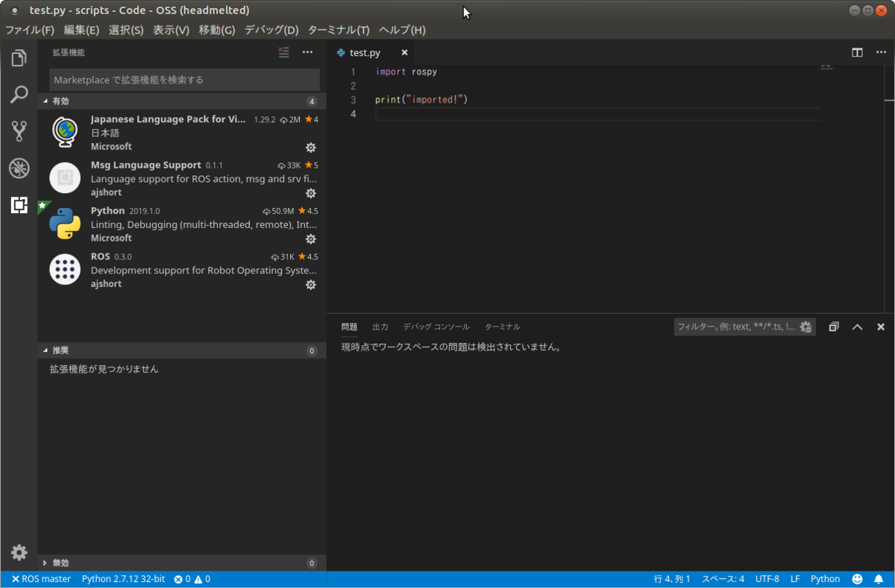Open the notifications bell in status bar
895x588 pixels.
tap(880, 579)
